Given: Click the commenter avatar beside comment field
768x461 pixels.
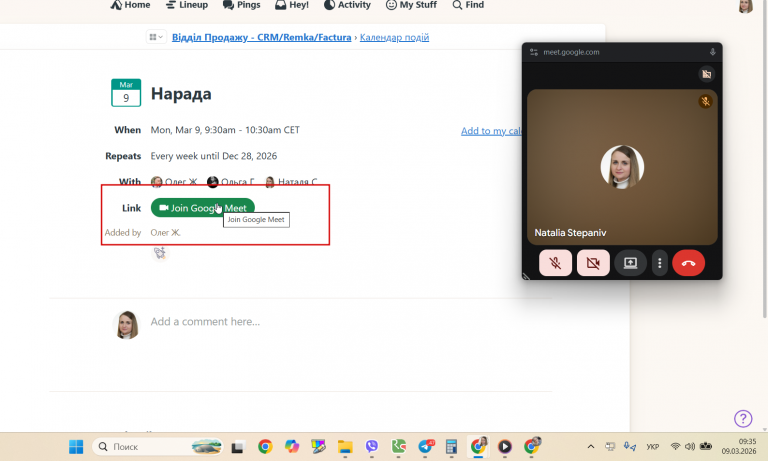Looking at the screenshot, I should pyautogui.click(x=126, y=324).
